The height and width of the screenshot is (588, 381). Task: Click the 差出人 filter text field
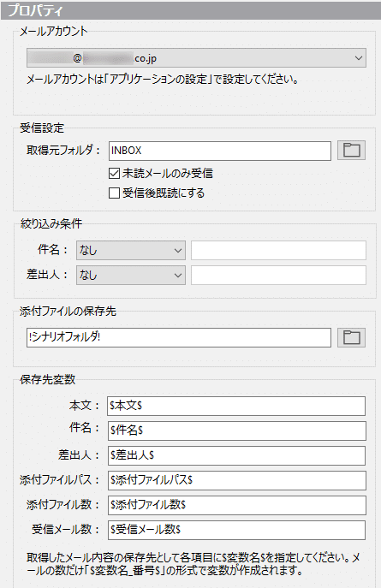point(278,276)
